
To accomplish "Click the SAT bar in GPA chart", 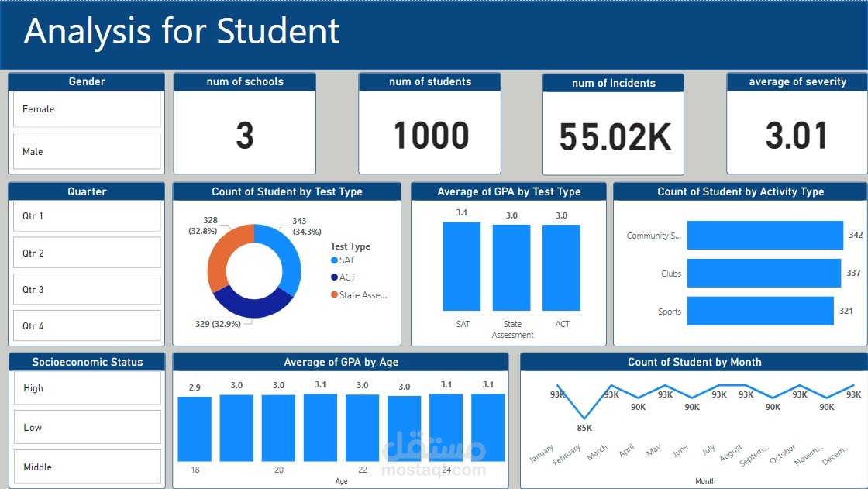I will point(462,267).
